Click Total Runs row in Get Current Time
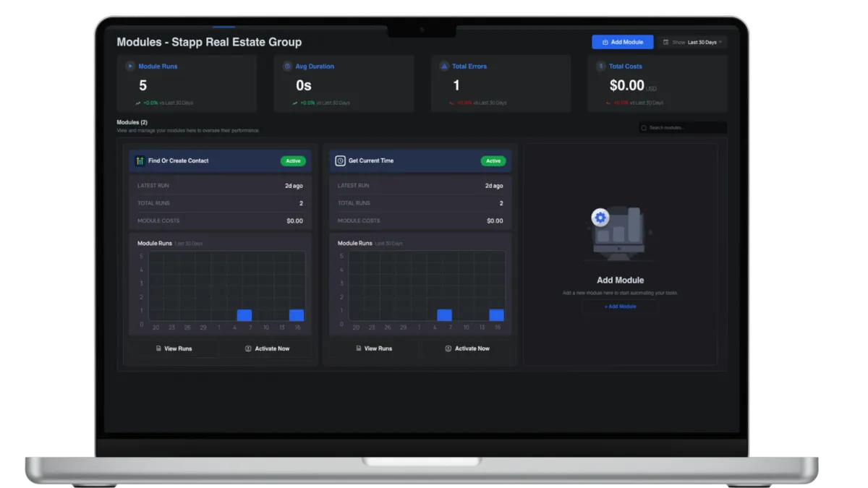This screenshot has height=488, width=868. pyautogui.click(x=420, y=203)
